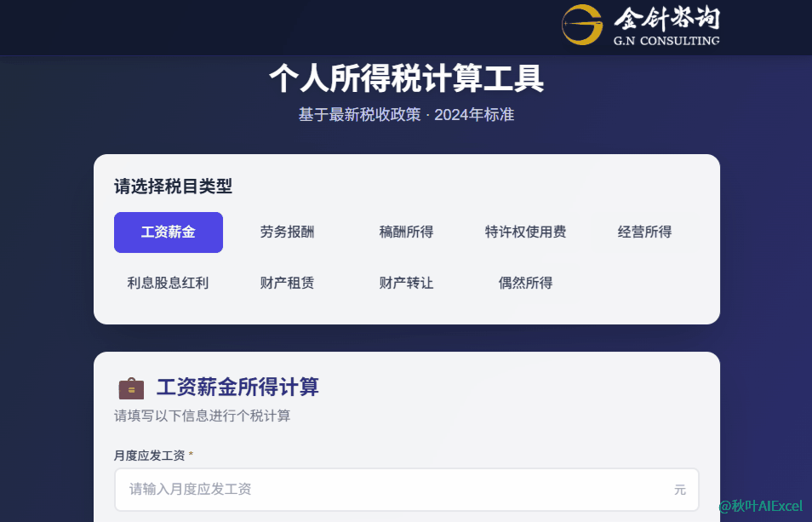Click the 个人所得税计算工具 page title
The height and width of the screenshot is (522, 812).
click(x=407, y=78)
